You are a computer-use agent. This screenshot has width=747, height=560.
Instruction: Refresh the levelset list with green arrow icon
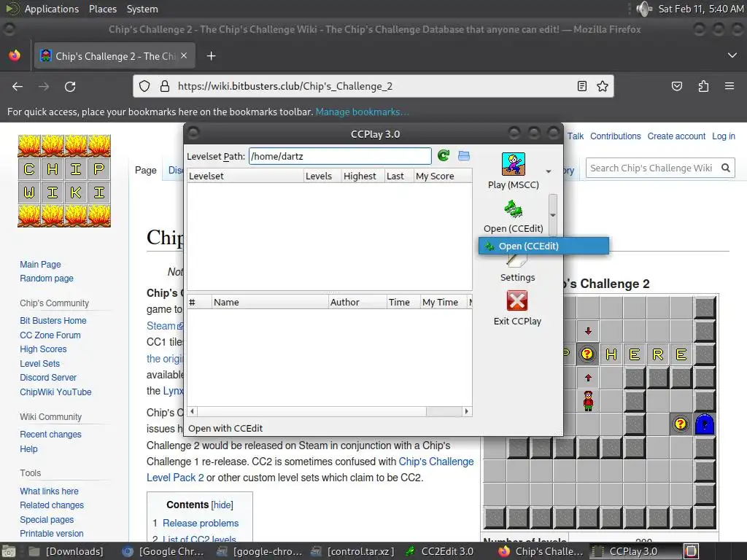(x=444, y=156)
